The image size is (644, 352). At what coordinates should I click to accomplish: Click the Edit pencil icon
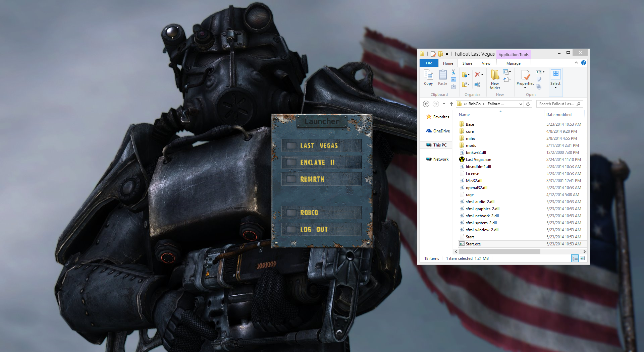click(539, 79)
